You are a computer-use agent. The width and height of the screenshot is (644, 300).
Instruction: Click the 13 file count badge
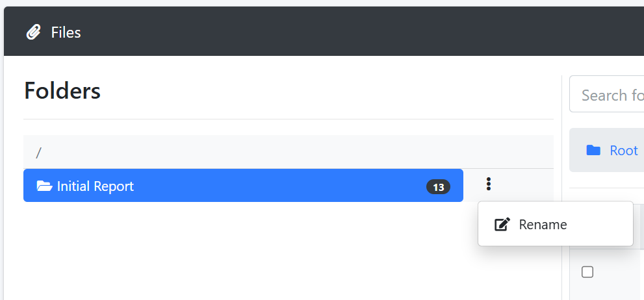point(438,187)
